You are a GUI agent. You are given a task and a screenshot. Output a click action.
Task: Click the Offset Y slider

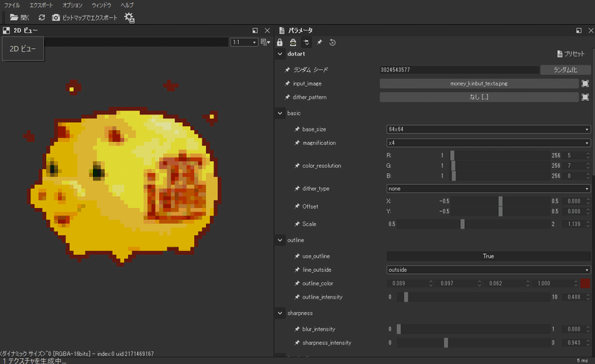coord(500,211)
